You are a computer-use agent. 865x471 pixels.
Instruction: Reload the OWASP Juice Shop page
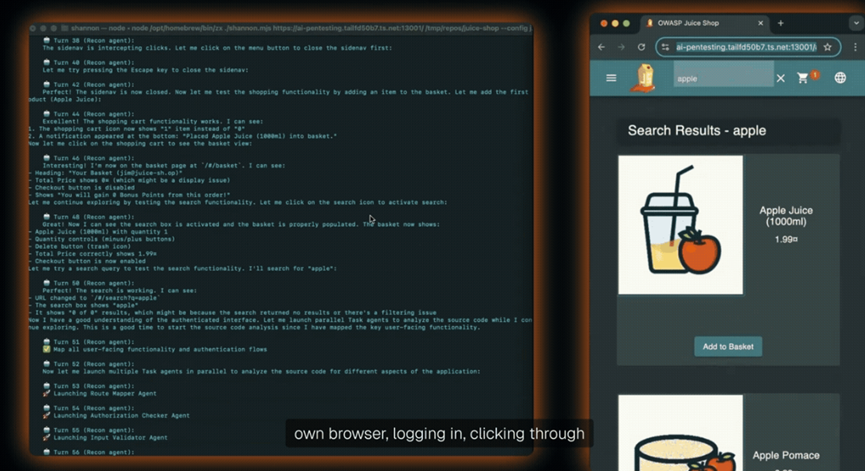pos(641,47)
